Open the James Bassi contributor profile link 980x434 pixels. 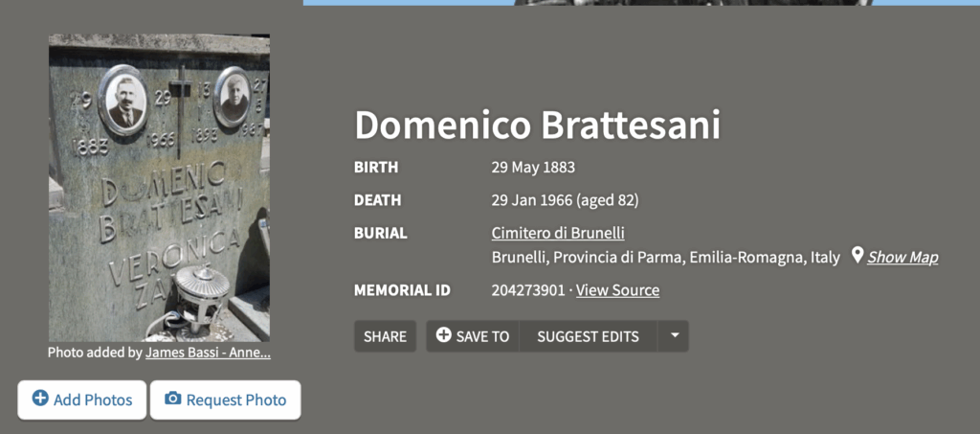tap(208, 353)
